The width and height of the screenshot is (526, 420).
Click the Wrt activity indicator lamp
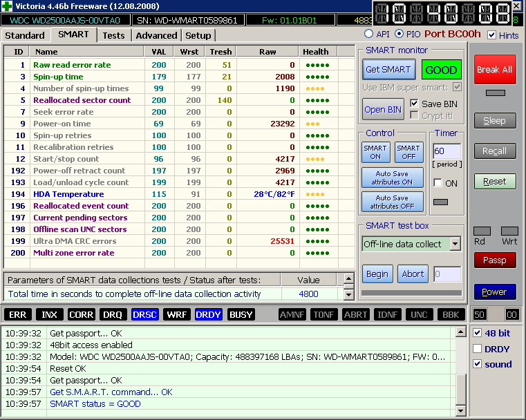(509, 231)
